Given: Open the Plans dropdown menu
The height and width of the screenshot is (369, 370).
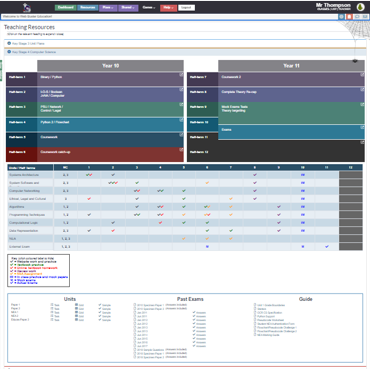Looking at the screenshot, I should [x=108, y=7].
